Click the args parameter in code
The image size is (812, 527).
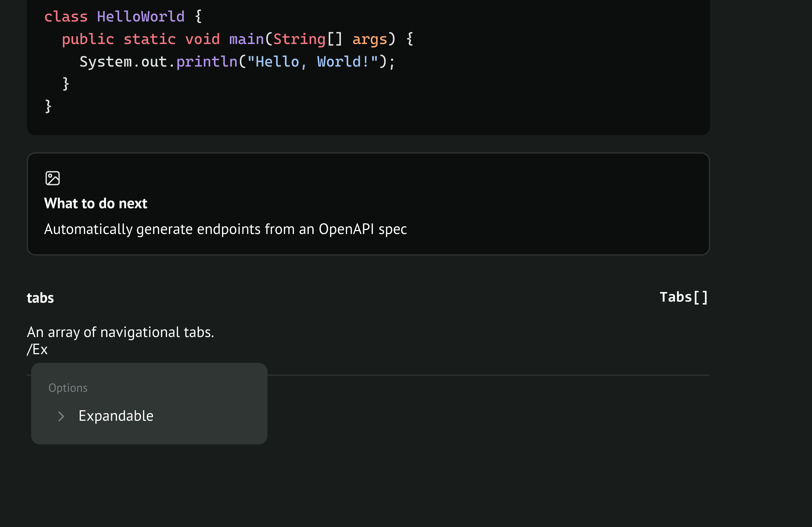click(369, 39)
